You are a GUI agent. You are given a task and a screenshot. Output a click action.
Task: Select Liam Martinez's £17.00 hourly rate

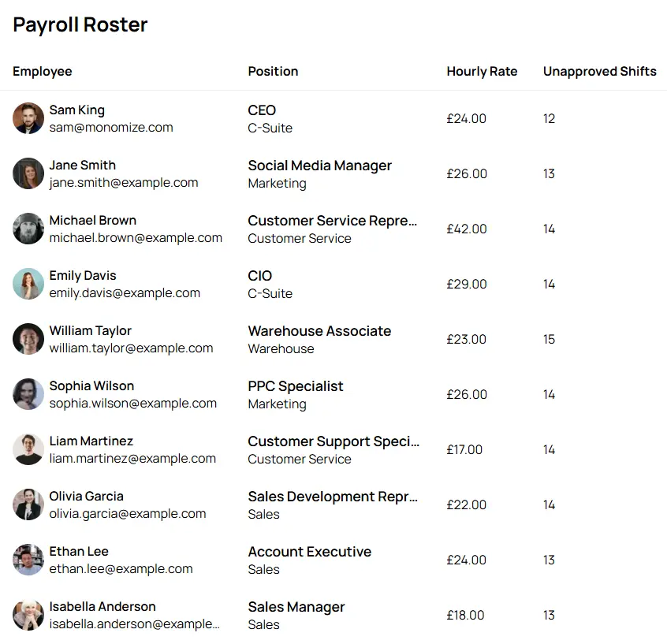pos(464,449)
